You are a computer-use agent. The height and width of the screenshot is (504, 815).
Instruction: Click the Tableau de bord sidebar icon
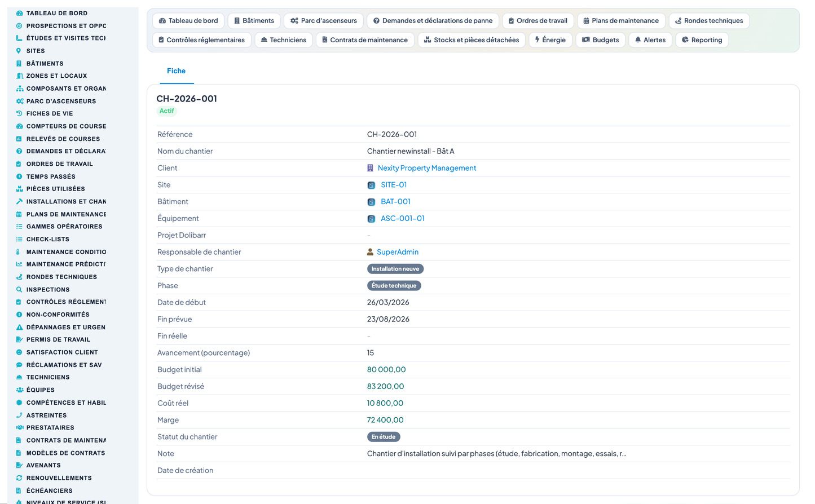pos(19,13)
